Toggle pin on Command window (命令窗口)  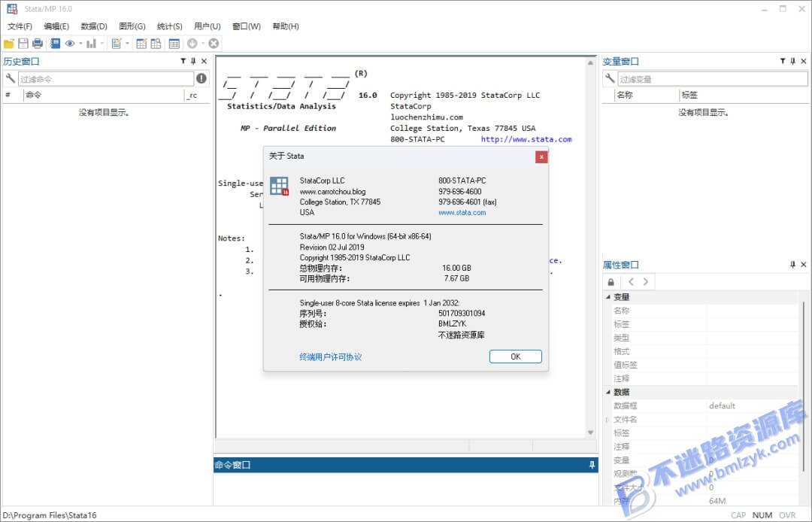pos(592,465)
